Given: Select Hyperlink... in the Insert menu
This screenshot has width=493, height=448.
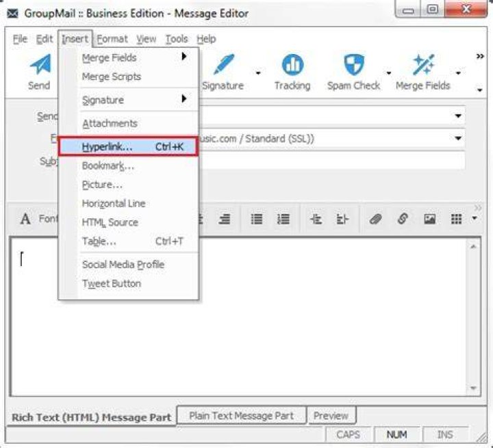Looking at the screenshot, I should [129, 146].
